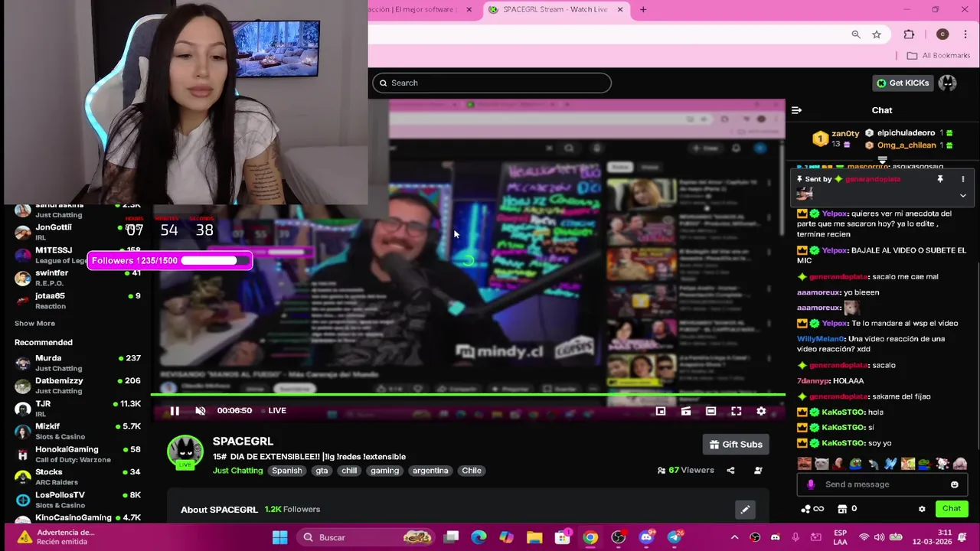The height and width of the screenshot is (551, 980).
Task: Expand the pinned message chevron
Action: [x=963, y=195]
